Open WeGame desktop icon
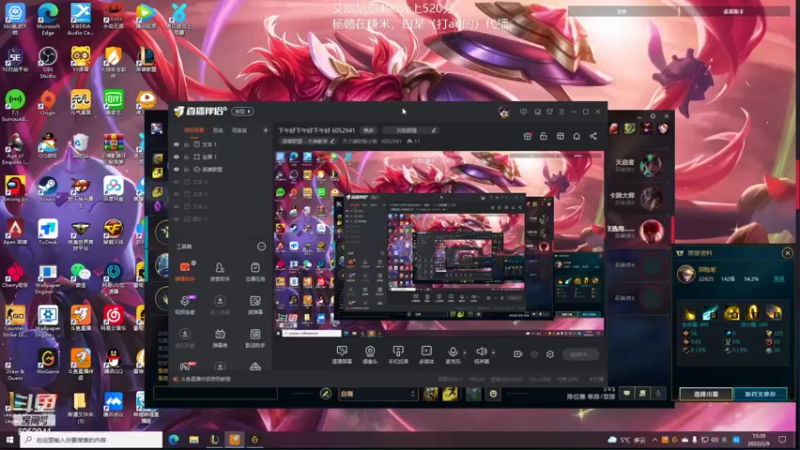Viewport: 800px width, 450px height. point(47,361)
